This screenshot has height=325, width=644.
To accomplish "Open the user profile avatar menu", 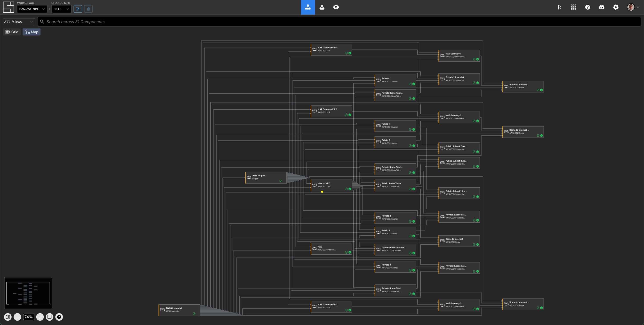I will pyautogui.click(x=633, y=7).
